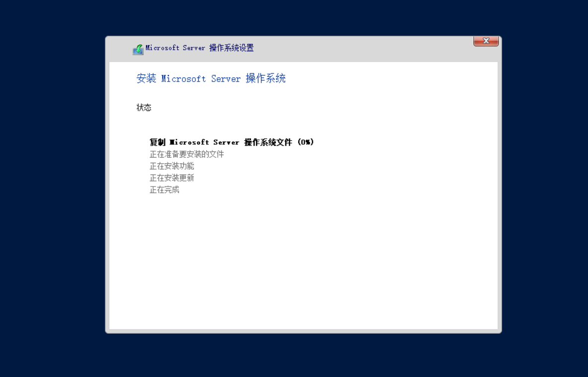Select the step 正在准备要安装的文件
This screenshot has height=377, width=588.
[186, 154]
